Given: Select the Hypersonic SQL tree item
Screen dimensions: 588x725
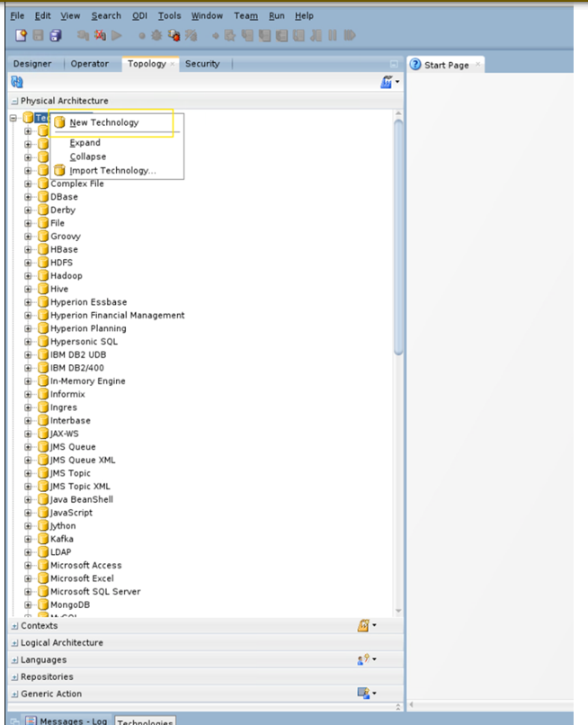Looking at the screenshot, I should [85, 342].
